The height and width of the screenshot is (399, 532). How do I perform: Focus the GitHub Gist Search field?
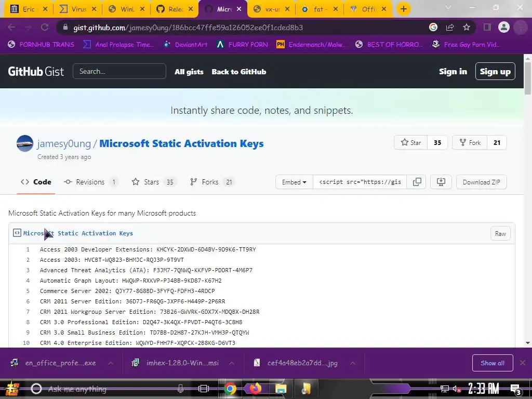(x=119, y=71)
